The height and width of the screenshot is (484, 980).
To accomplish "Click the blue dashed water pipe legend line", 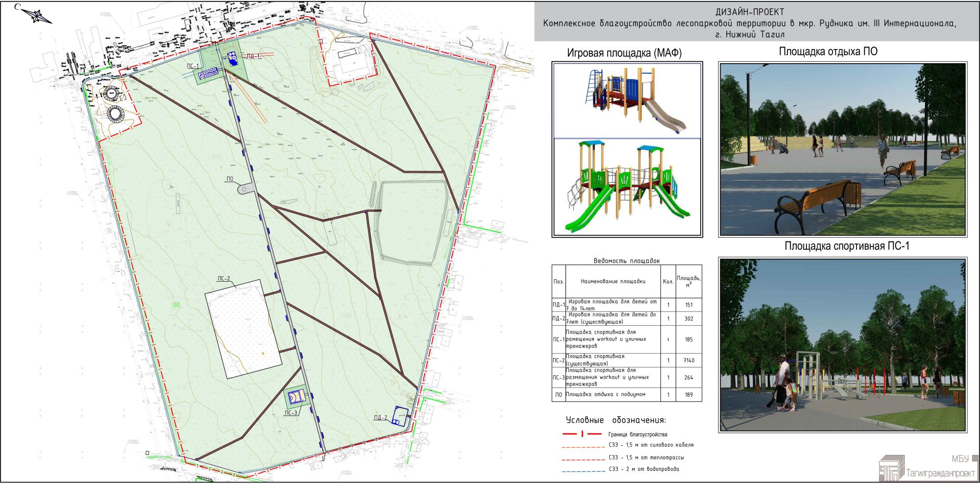I will tap(585, 472).
